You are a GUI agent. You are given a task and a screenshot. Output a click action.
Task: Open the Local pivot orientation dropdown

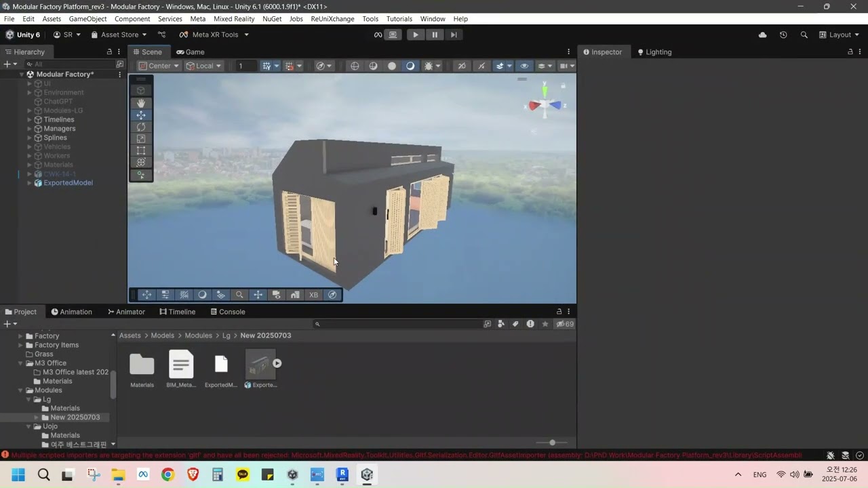[x=203, y=66]
